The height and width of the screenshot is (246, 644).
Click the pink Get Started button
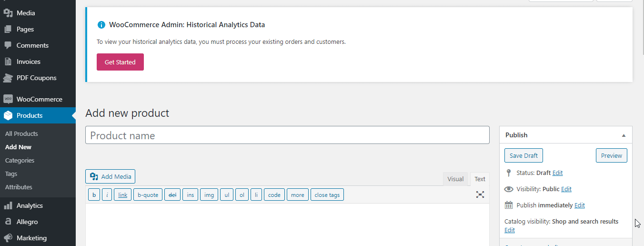(120, 62)
